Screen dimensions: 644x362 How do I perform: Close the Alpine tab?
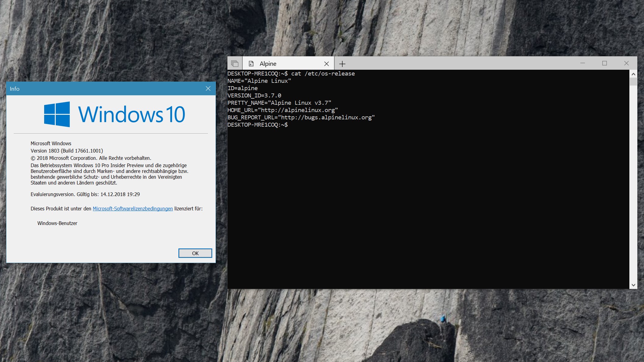pyautogui.click(x=326, y=64)
